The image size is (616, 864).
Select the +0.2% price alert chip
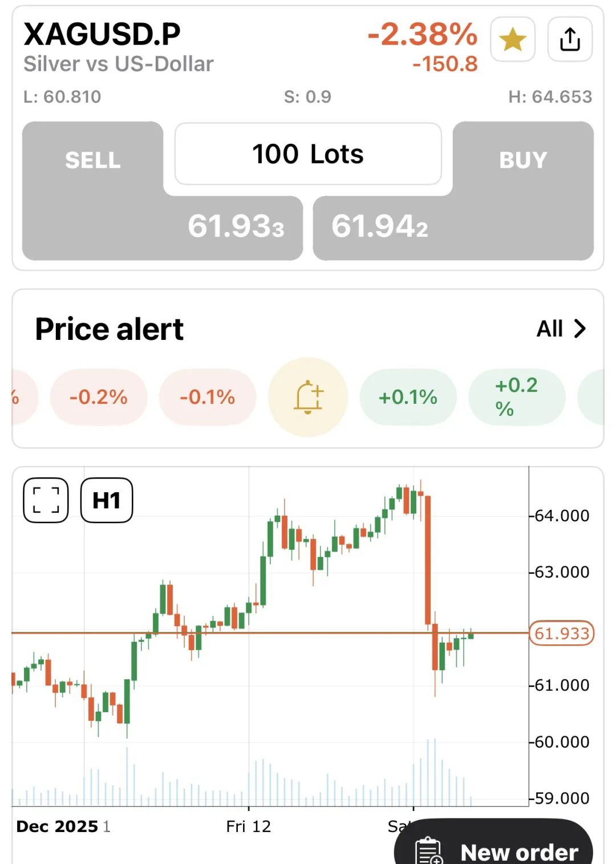pos(516,397)
